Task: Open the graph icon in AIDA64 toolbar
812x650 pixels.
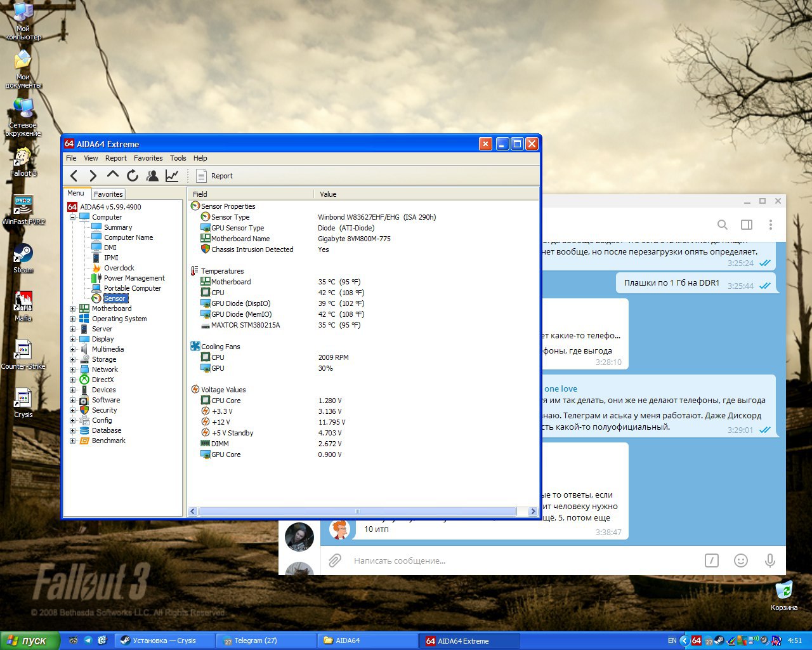Action: point(172,176)
